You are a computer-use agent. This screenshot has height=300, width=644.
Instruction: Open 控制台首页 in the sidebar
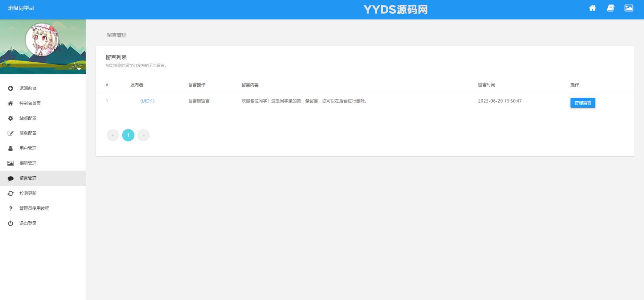[30, 103]
